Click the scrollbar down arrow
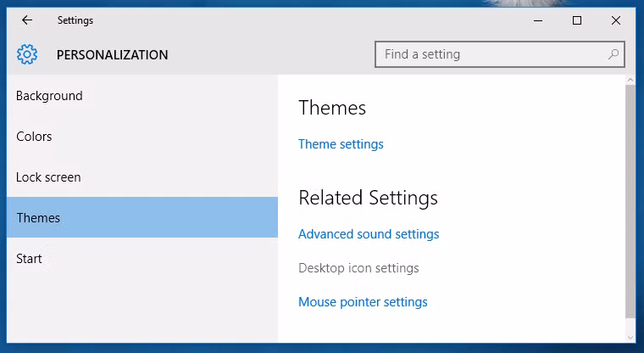 pos(630,336)
